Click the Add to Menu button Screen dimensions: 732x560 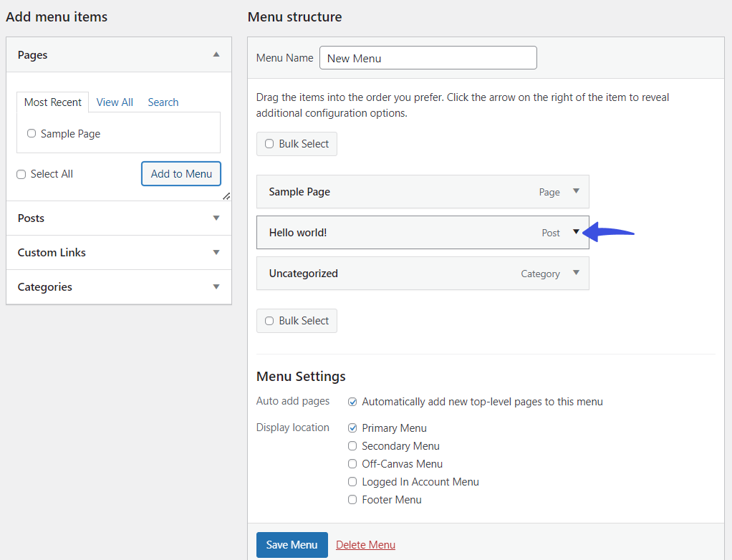point(181,173)
